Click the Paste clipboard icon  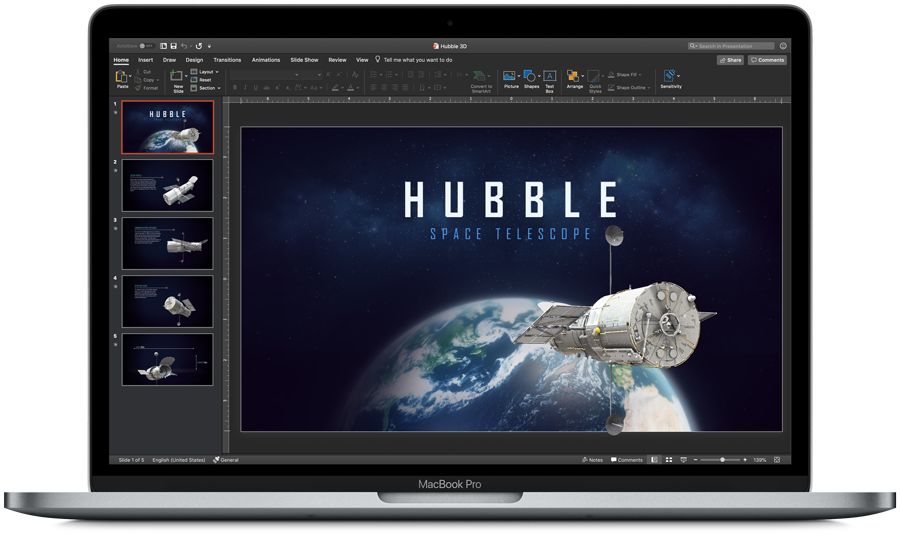122,77
